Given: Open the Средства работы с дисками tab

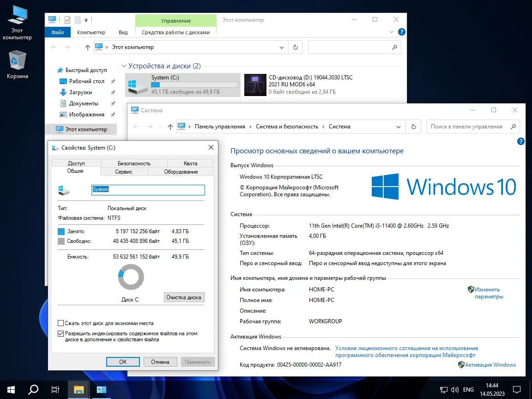Looking at the screenshot, I should [176, 32].
